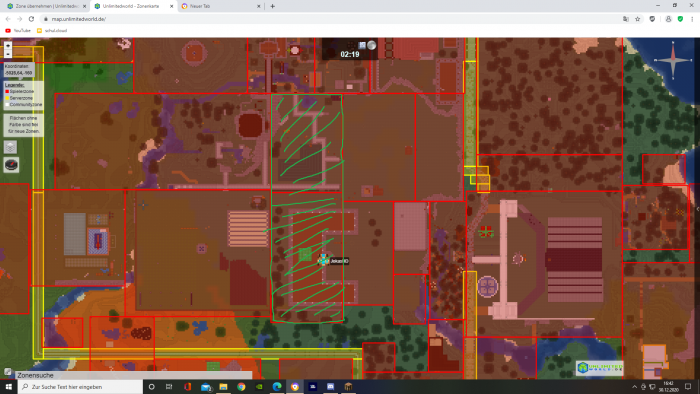The width and height of the screenshot is (700, 394).
Task: Open the browser profile avatar menu
Action: 668,19
